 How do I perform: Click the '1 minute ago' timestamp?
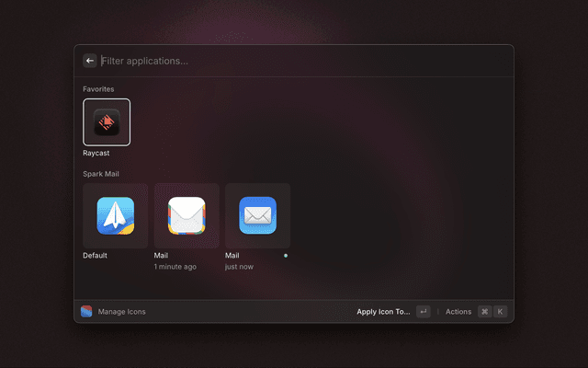175,267
